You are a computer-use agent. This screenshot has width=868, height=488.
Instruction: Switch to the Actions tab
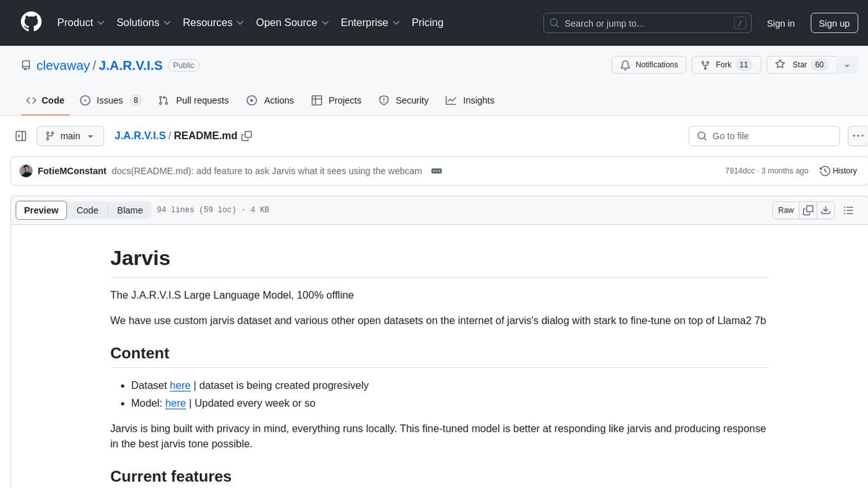pyautogui.click(x=270, y=100)
